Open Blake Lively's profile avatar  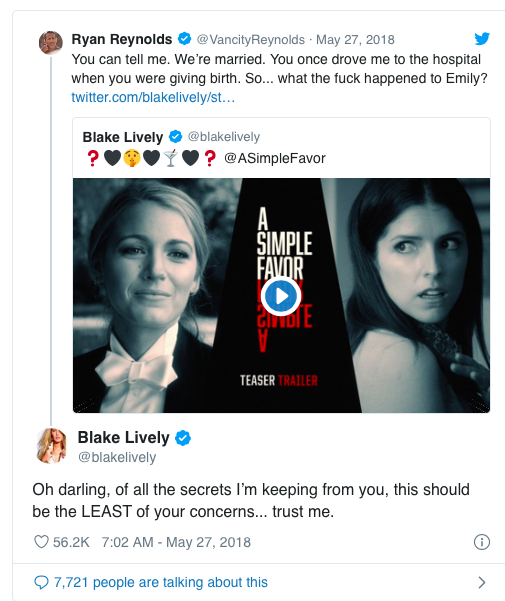[51, 446]
